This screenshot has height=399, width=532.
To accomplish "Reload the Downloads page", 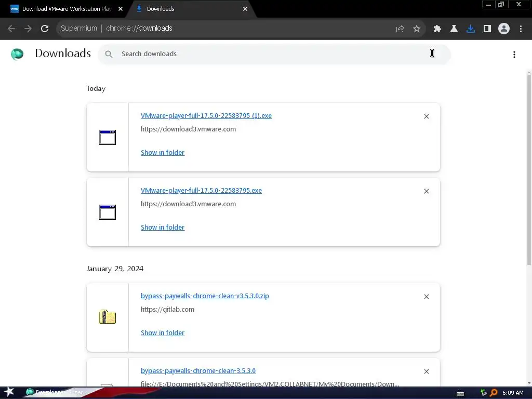I will [x=45, y=29].
